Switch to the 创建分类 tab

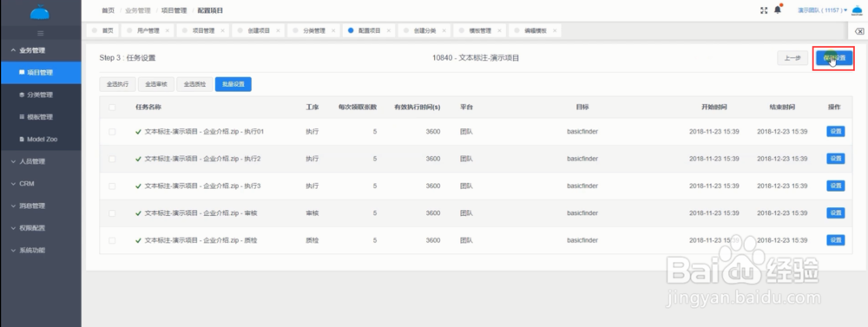[424, 31]
